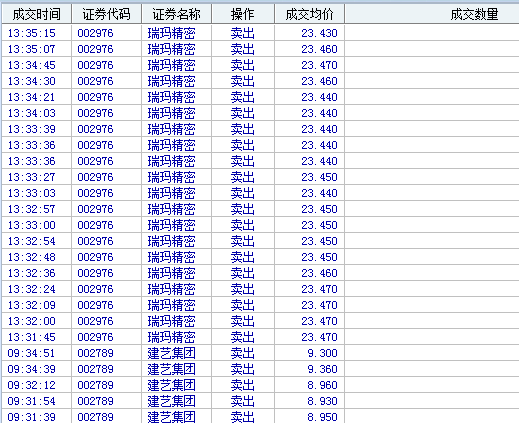Screen dimensions: 519x423
Task: Click 建艺集团 in the 09:31:54 row
Action: pyautogui.click(x=171, y=401)
